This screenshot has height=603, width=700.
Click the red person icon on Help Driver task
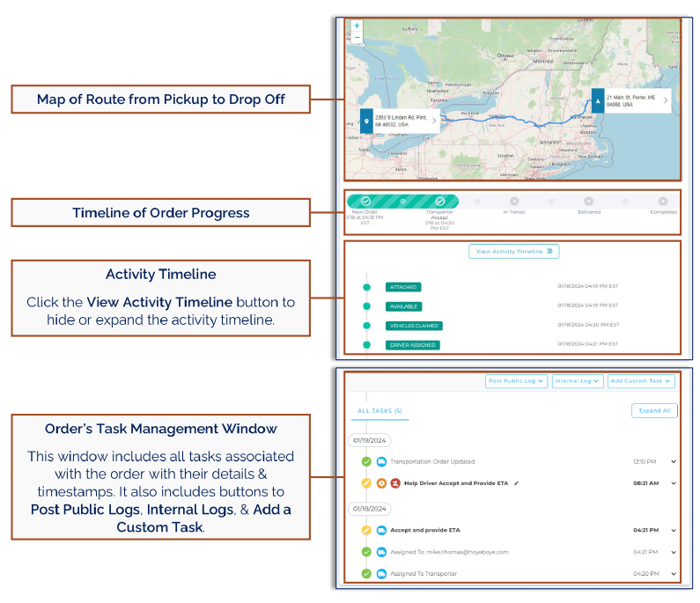click(395, 483)
